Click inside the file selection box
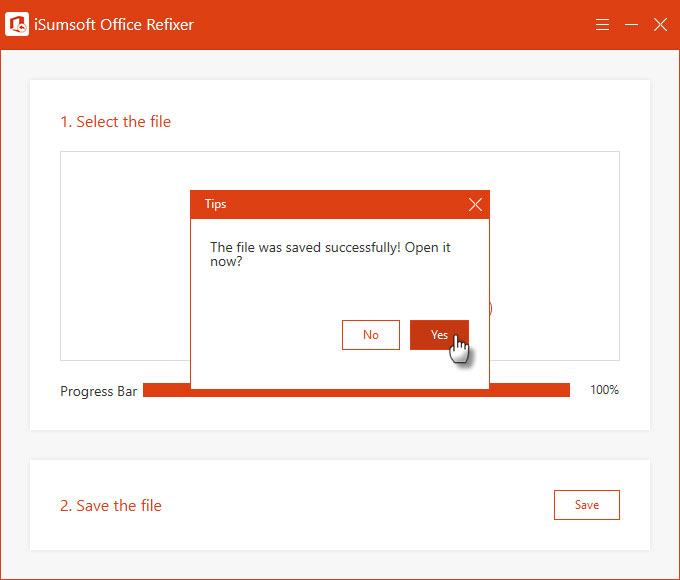Screen dimensions: 680x580 (x=125, y=256)
